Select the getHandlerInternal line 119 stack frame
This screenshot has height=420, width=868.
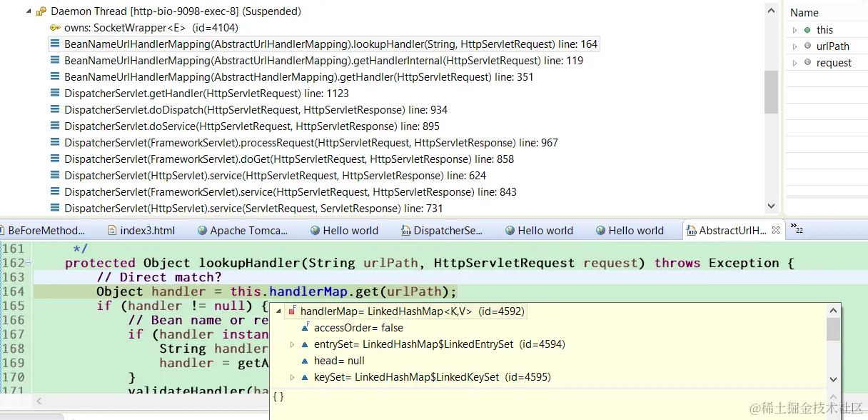pos(323,61)
